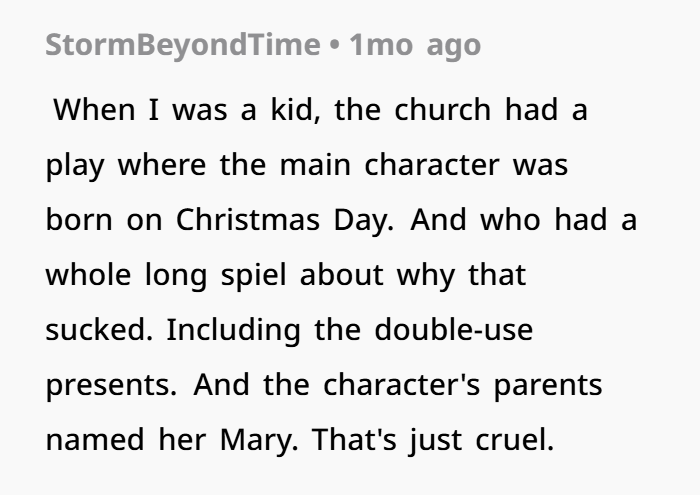Click the line "whole long spiel about why that"
The image size is (700, 495).
pyautogui.click(x=285, y=275)
